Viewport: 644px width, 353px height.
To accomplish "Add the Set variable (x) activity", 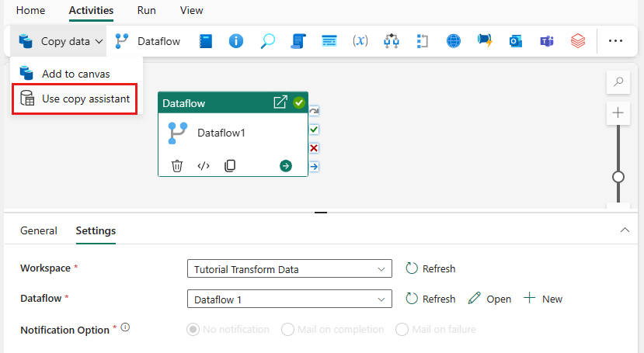I will 360,41.
